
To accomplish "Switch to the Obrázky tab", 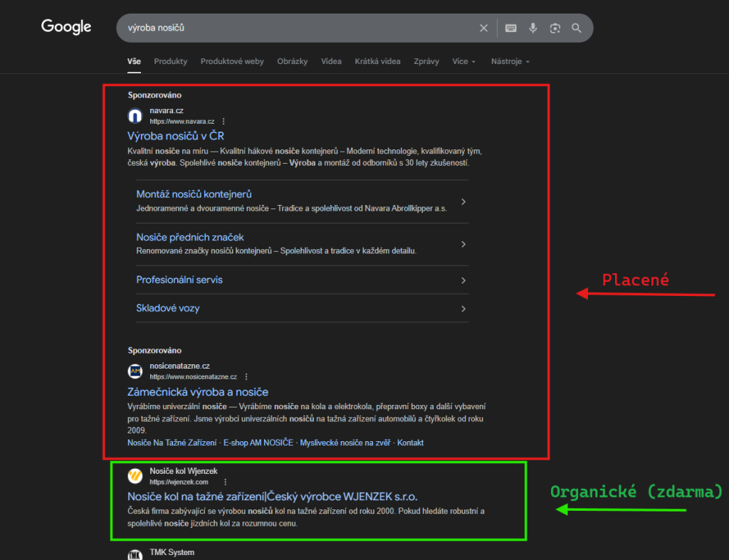I will [x=293, y=61].
